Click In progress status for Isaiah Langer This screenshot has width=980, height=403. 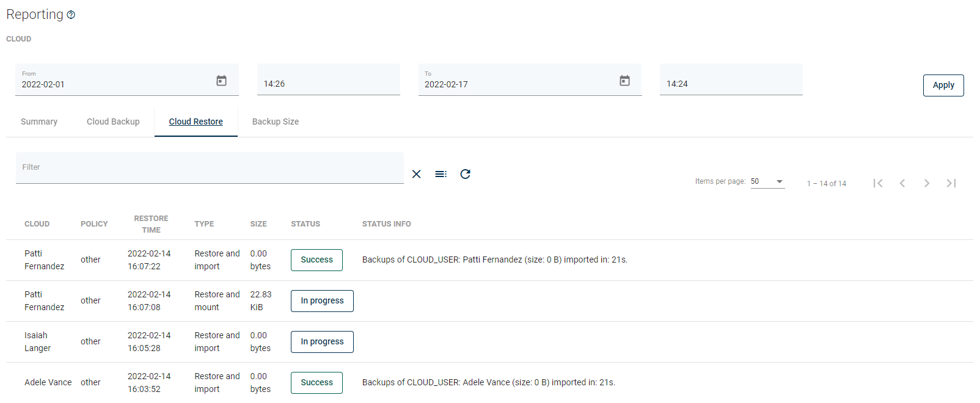point(322,341)
